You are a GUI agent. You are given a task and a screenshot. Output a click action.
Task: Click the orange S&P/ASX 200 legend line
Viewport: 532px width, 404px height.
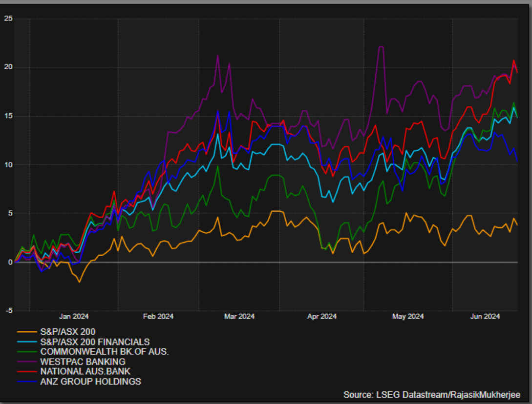click(27, 332)
